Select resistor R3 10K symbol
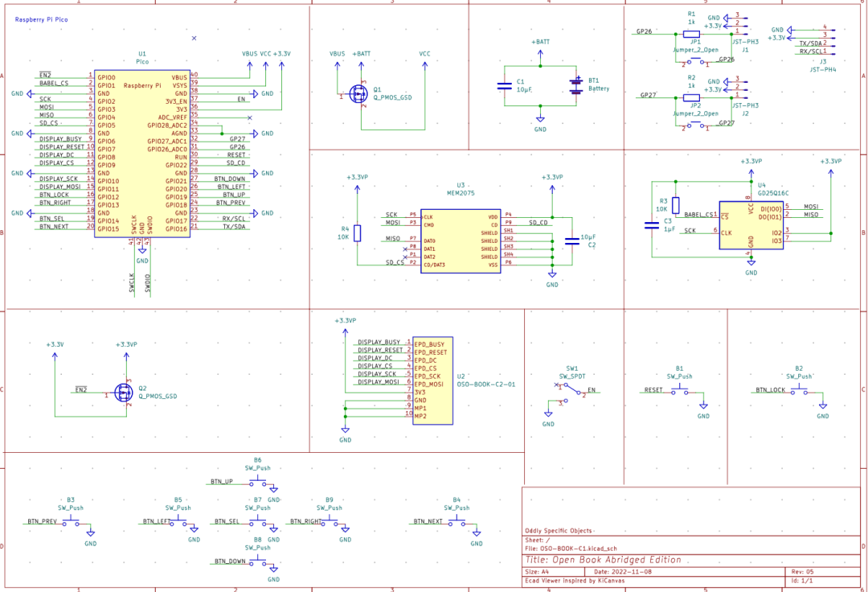Viewport: 868px width, 592px height. tap(676, 205)
